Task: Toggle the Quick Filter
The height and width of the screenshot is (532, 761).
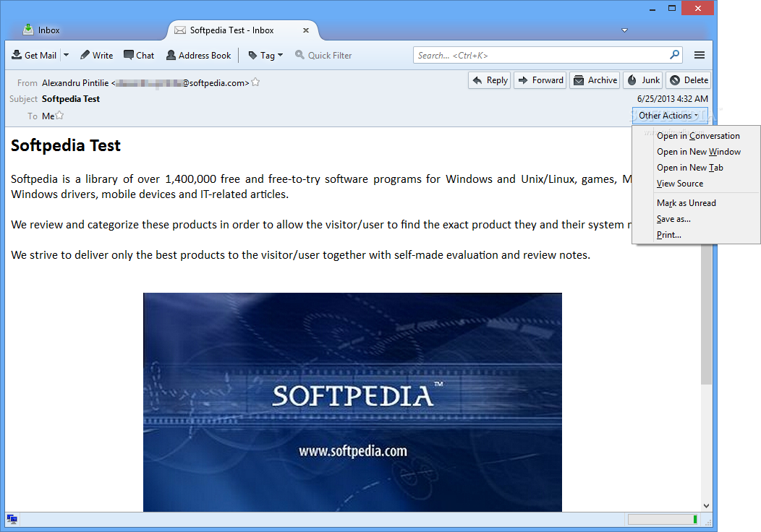Action: coord(324,55)
